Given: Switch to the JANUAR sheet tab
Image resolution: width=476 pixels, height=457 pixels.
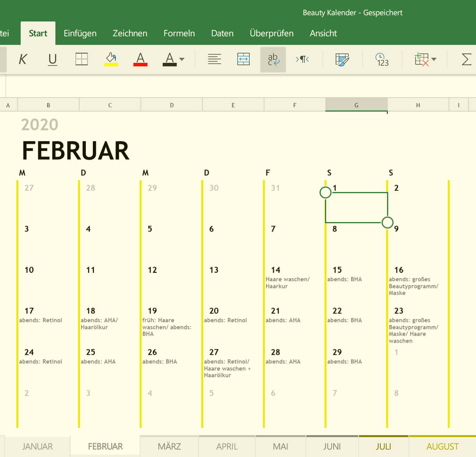Looking at the screenshot, I should pyautogui.click(x=37, y=446).
